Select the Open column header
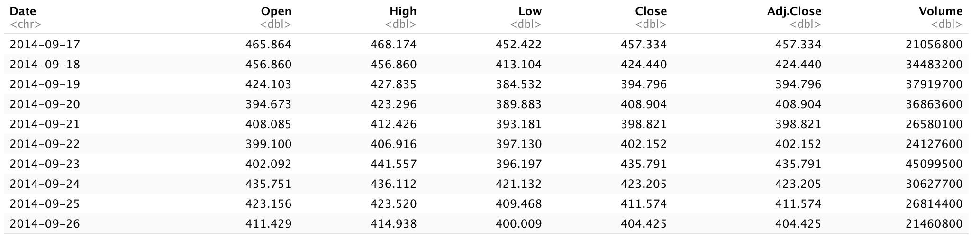 (276, 11)
